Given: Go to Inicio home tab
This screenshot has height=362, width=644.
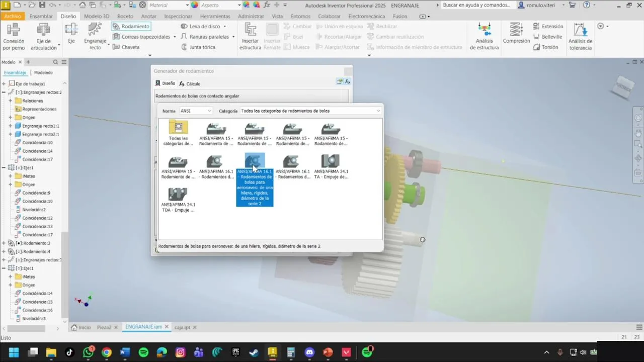Looking at the screenshot, I should coord(81,327).
